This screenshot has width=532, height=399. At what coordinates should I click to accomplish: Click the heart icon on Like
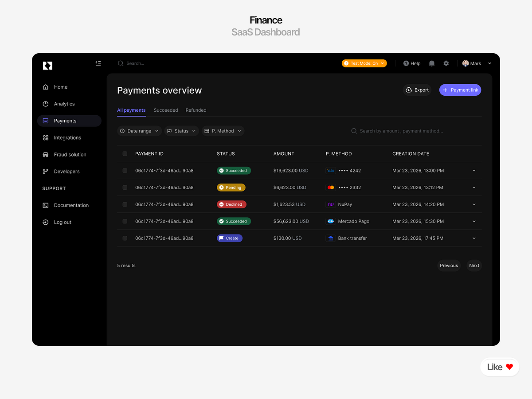[x=509, y=367]
